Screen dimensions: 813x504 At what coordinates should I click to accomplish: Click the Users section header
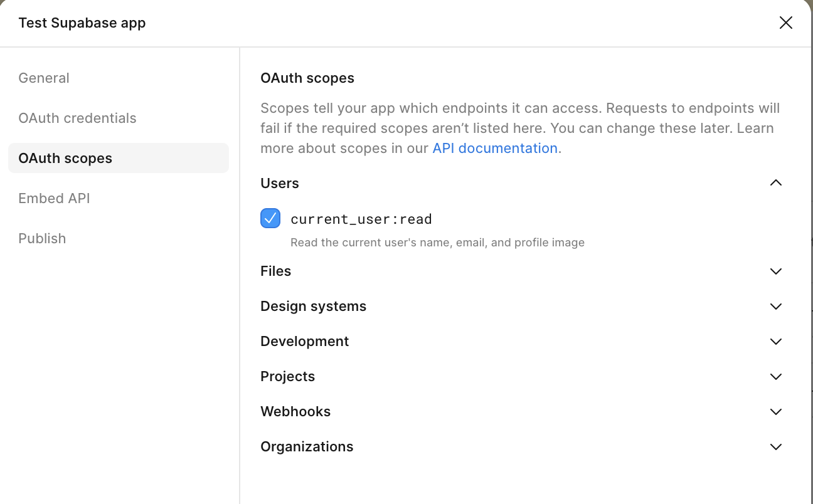(279, 183)
